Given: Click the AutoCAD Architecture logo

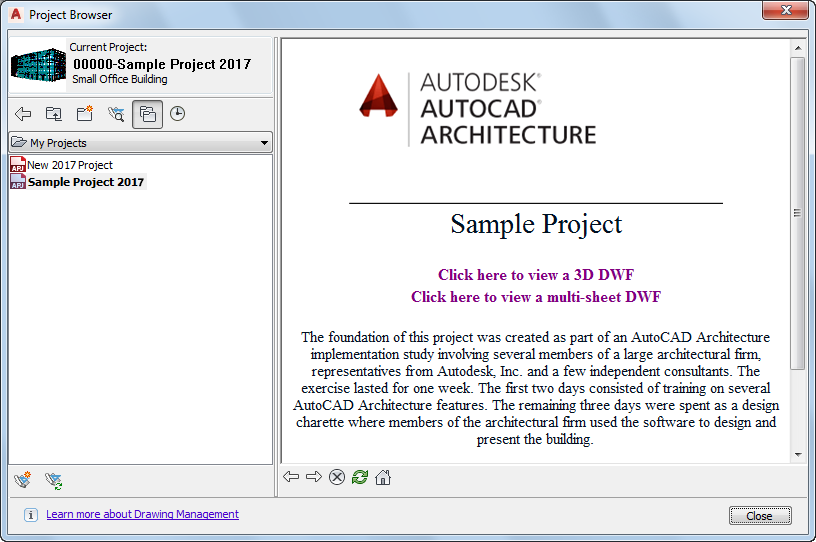Looking at the screenshot, I should click(477, 109).
